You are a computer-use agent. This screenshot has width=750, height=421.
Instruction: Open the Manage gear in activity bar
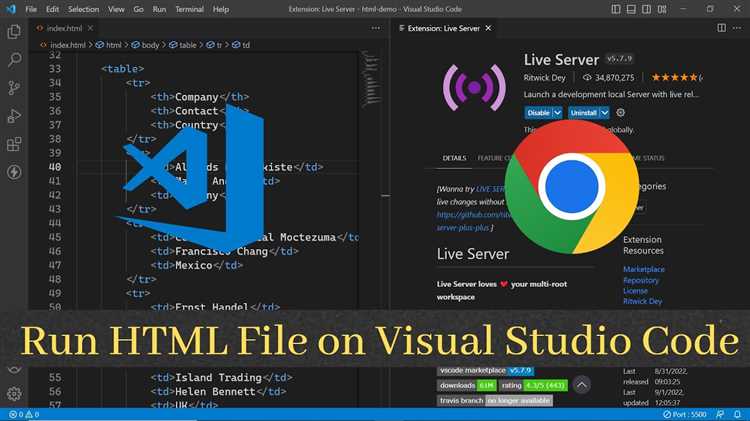(14, 393)
